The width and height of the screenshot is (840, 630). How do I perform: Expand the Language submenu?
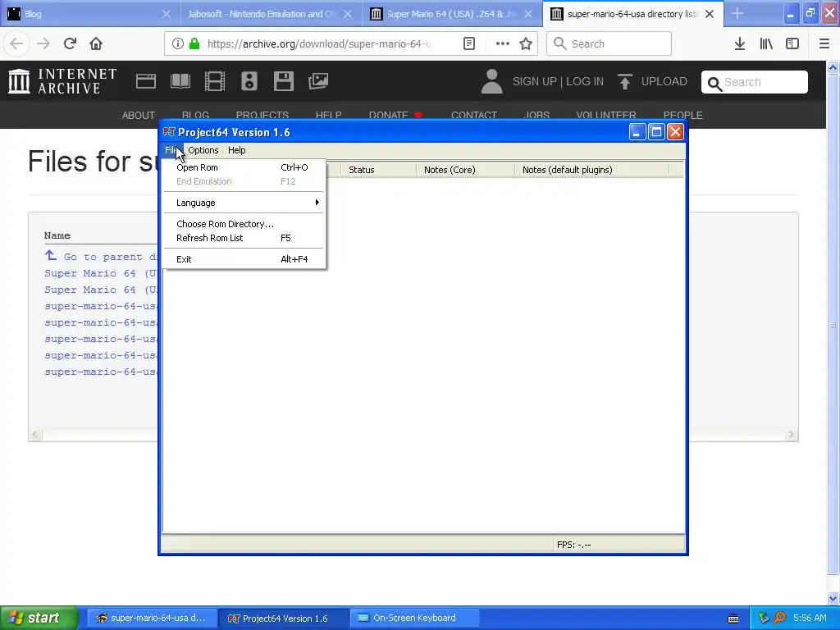coord(244,203)
